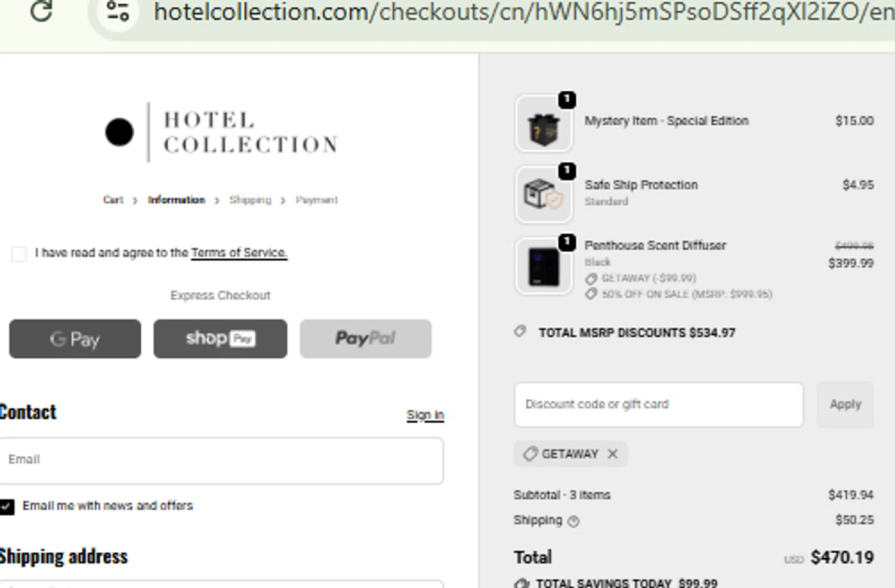The width and height of the screenshot is (895, 588).
Task: Click the Discount code or gift card field
Action: pos(658,404)
